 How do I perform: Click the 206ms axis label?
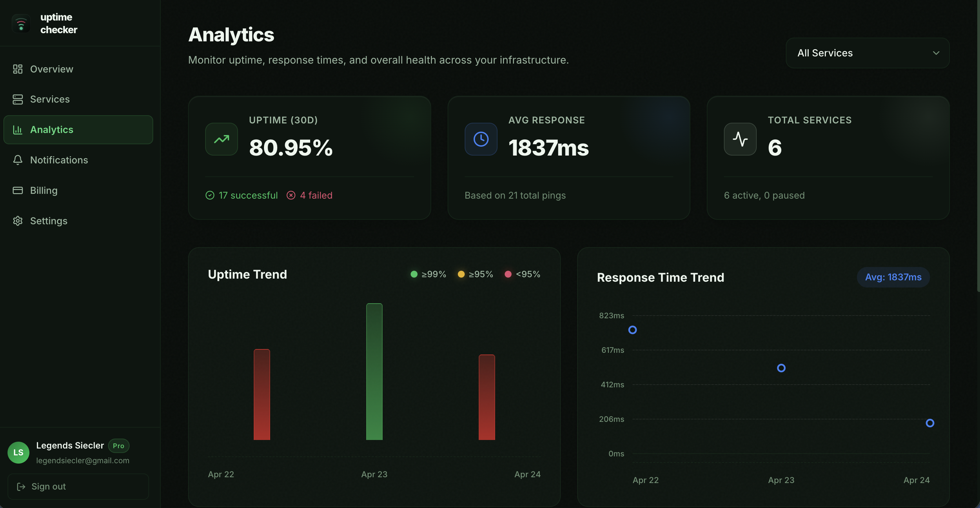611,419
